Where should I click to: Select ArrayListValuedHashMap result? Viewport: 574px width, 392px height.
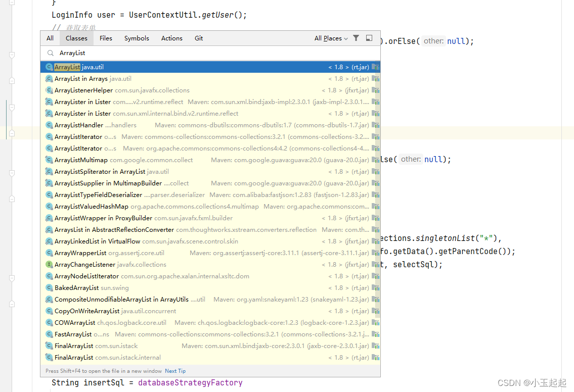[210, 207]
